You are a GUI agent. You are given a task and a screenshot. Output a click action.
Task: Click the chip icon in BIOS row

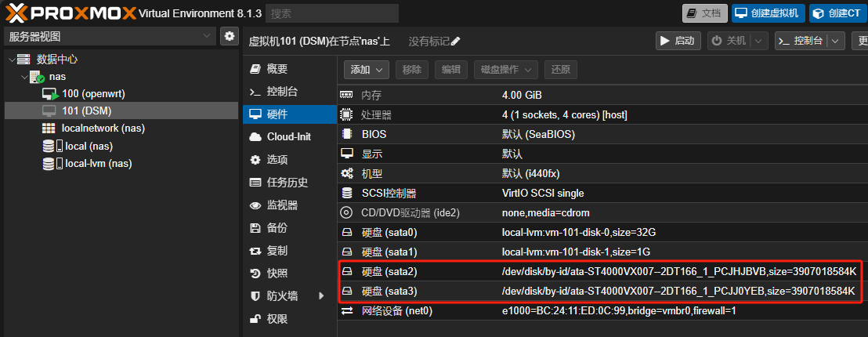pyautogui.click(x=346, y=134)
